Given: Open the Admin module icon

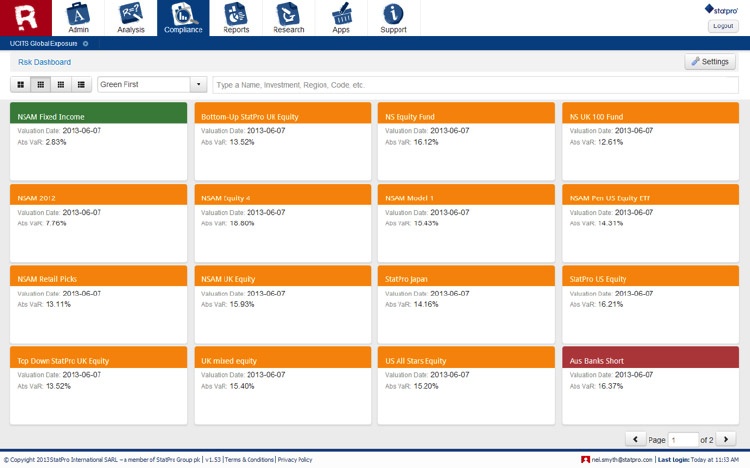Looking at the screenshot, I should [x=78, y=17].
